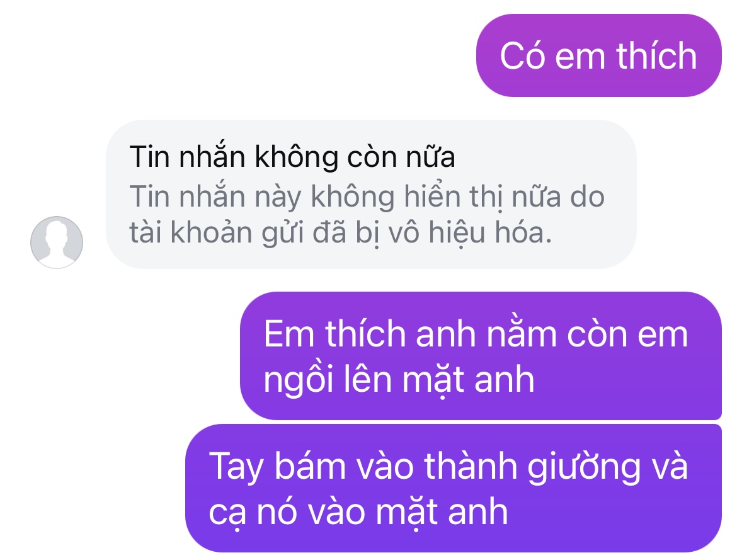
Task: Select the gray unavailable message bubble
Action: click(x=371, y=194)
